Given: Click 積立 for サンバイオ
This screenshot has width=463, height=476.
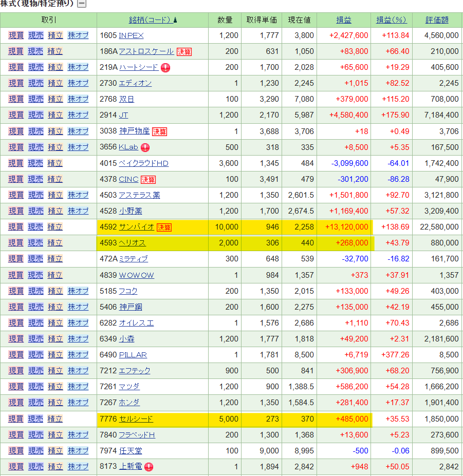Looking at the screenshot, I should (x=55, y=227).
